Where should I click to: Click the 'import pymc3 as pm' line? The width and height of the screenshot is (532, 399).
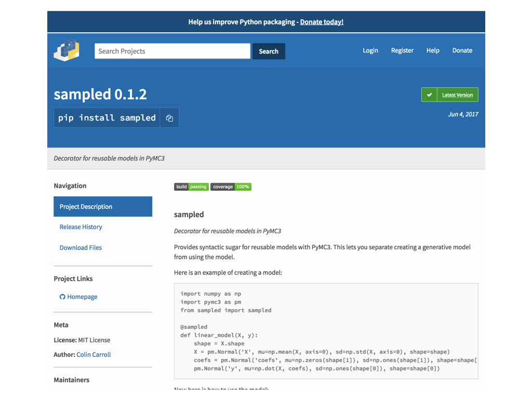(x=211, y=302)
